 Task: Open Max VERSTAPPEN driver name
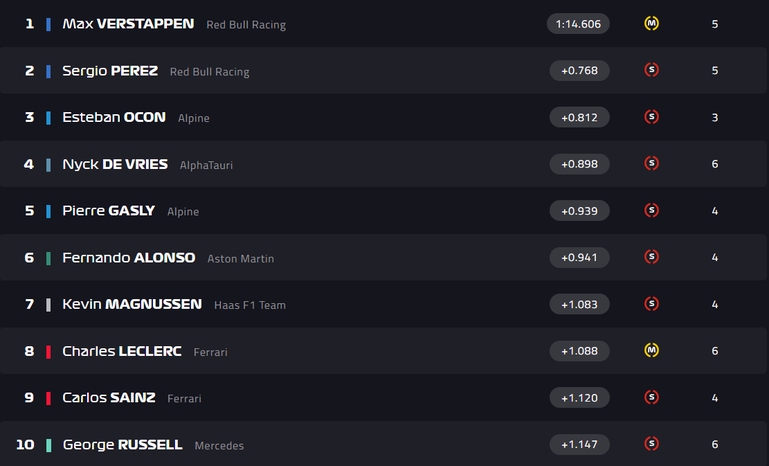(x=128, y=24)
